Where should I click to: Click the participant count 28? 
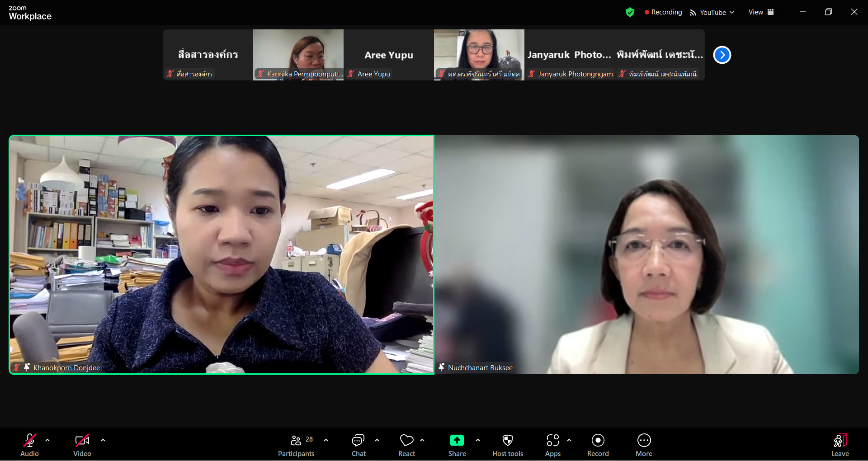[x=309, y=439]
